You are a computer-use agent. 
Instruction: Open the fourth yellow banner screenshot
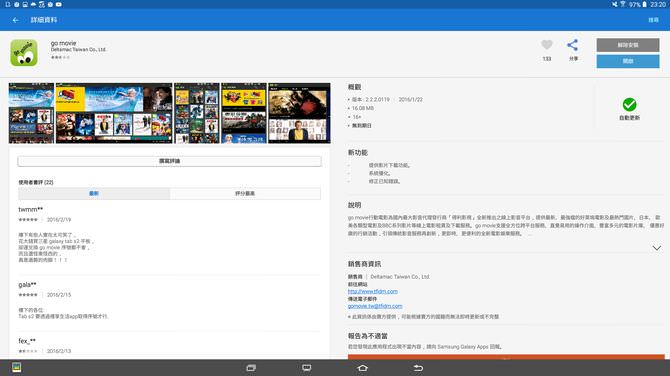tap(244, 113)
